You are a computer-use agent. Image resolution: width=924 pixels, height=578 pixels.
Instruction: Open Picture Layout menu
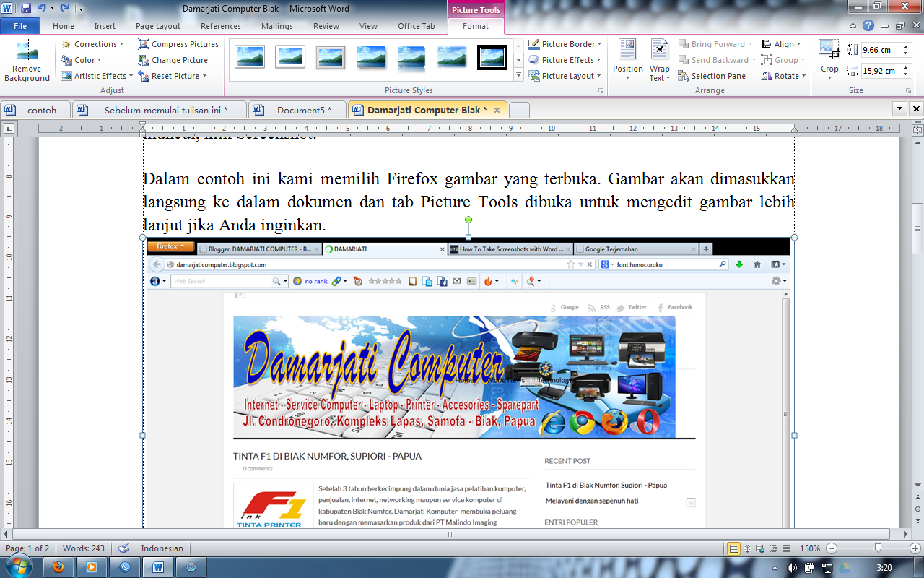coord(565,76)
